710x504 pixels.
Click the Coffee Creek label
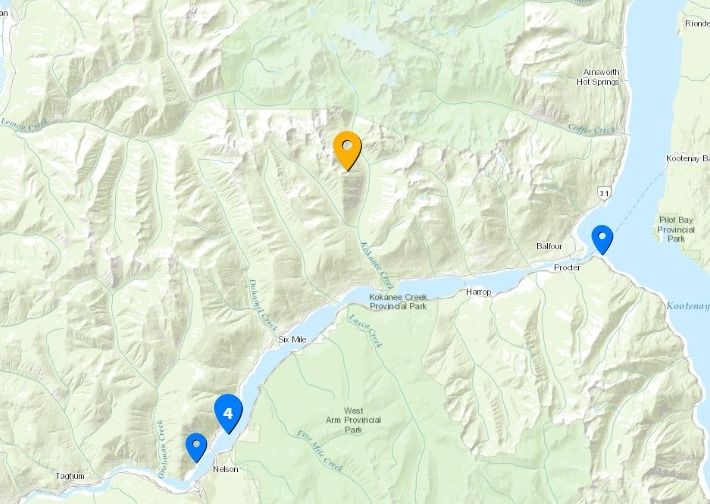tap(591, 129)
